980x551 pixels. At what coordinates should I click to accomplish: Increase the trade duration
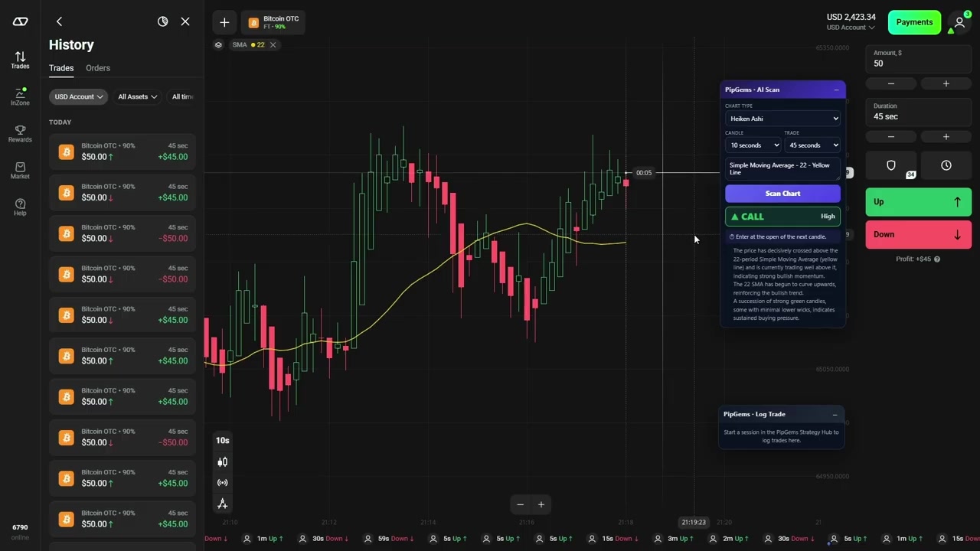tap(946, 136)
